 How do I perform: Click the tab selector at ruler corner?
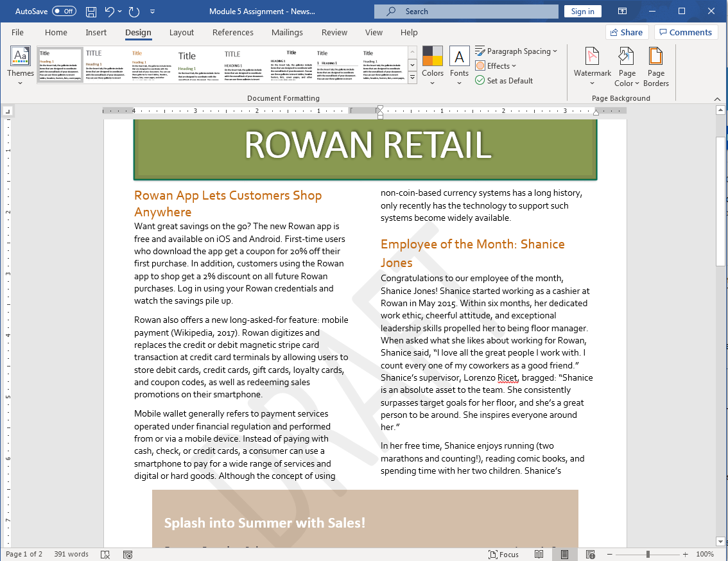coord(8,112)
